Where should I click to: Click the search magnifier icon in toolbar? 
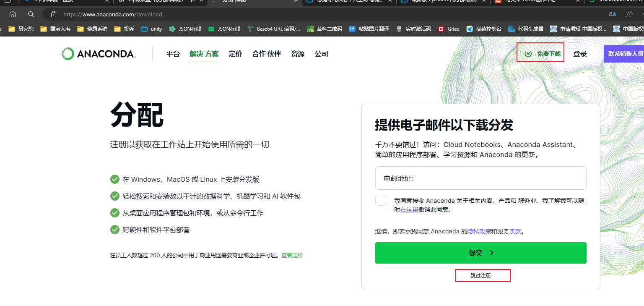[x=31, y=14]
